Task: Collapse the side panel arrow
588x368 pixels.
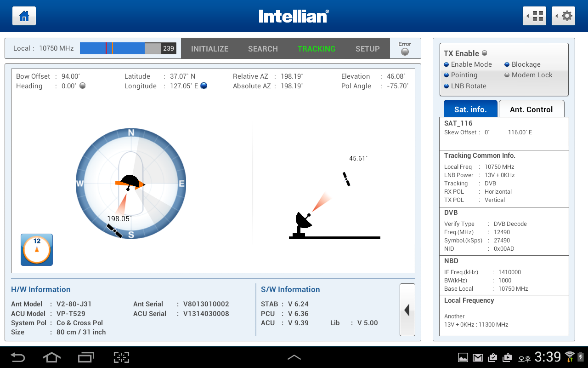Action: click(407, 310)
